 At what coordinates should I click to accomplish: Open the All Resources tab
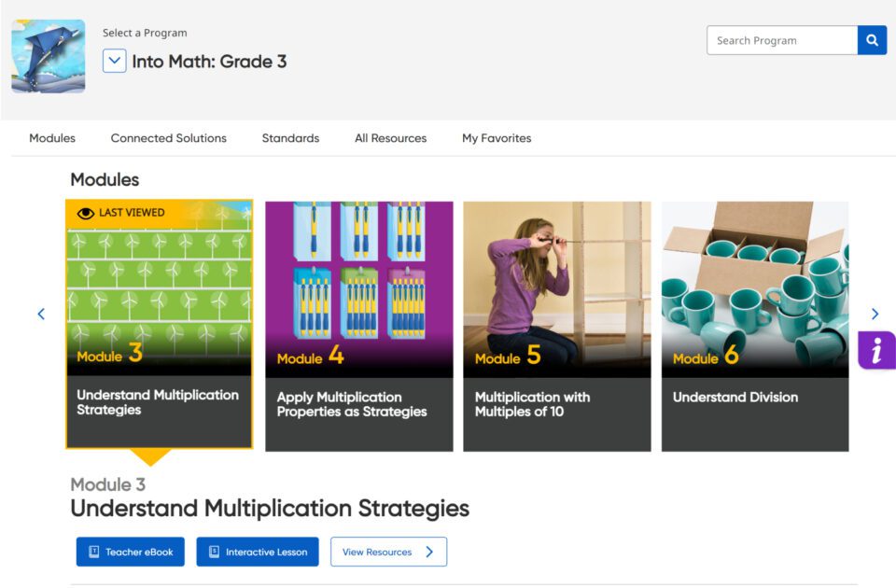[x=390, y=138]
